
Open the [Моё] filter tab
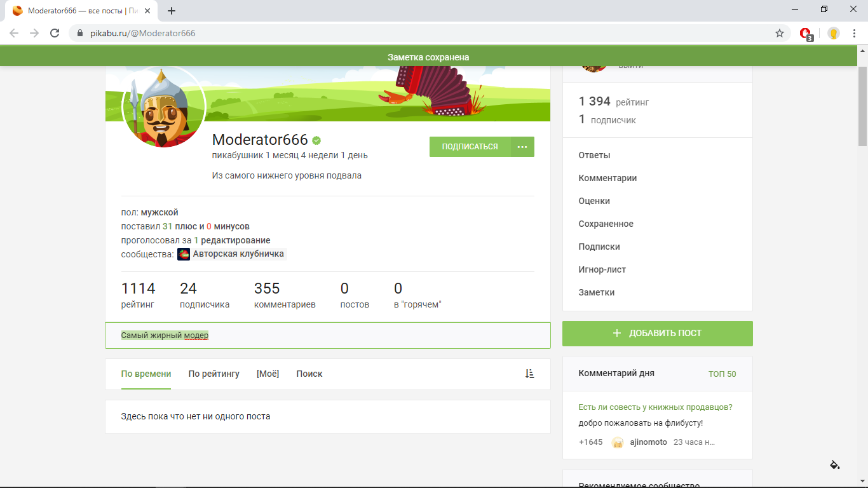pos(268,374)
